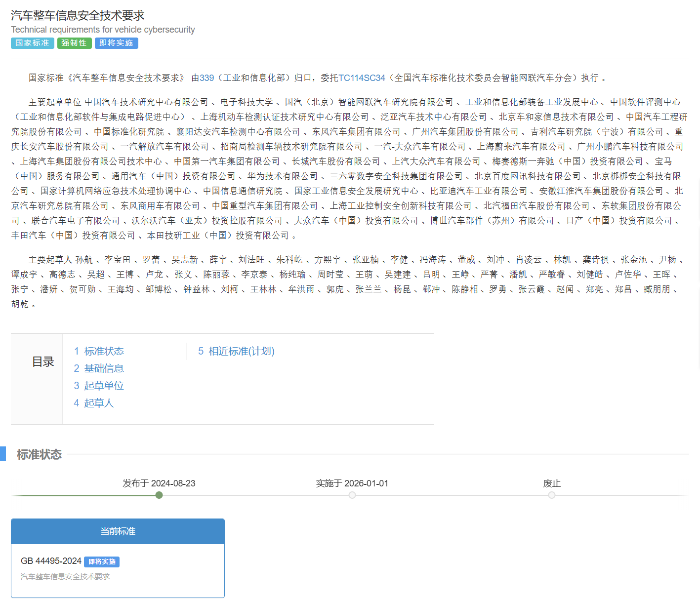Select the 当前标准 card header
Image resolution: width=700 pixels, height=599 pixels.
(x=118, y=531)
